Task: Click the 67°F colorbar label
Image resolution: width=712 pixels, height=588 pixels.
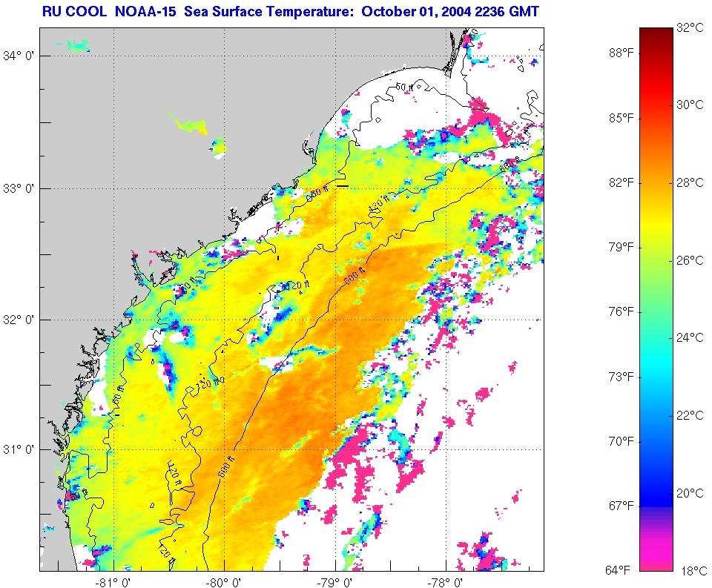Action: pyautogui.click(x=622, y=506)
